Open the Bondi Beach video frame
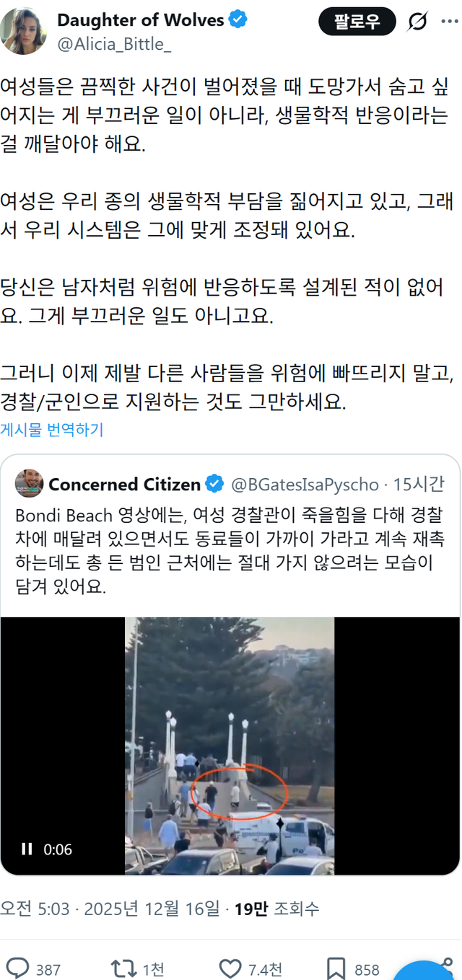Screen dimensions: 462x980 (230, 746)
